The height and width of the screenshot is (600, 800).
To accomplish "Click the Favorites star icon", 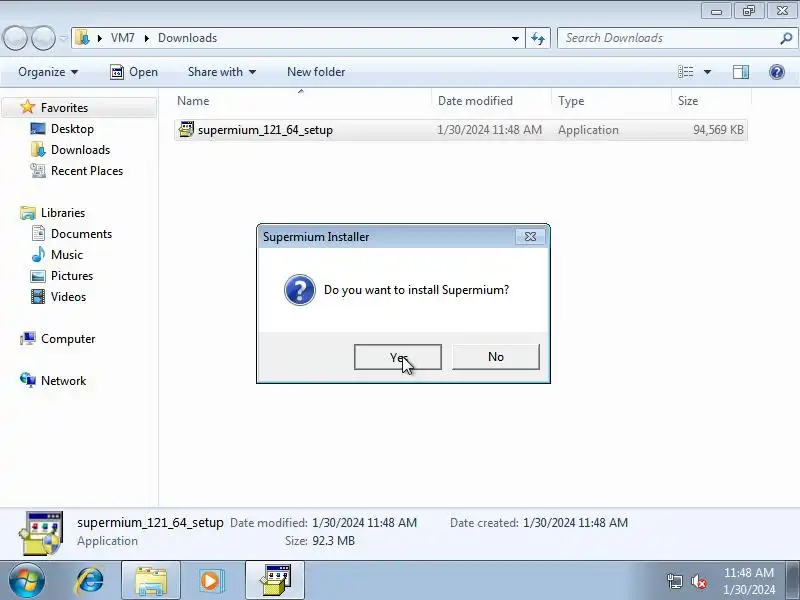I will pos(28,107).
